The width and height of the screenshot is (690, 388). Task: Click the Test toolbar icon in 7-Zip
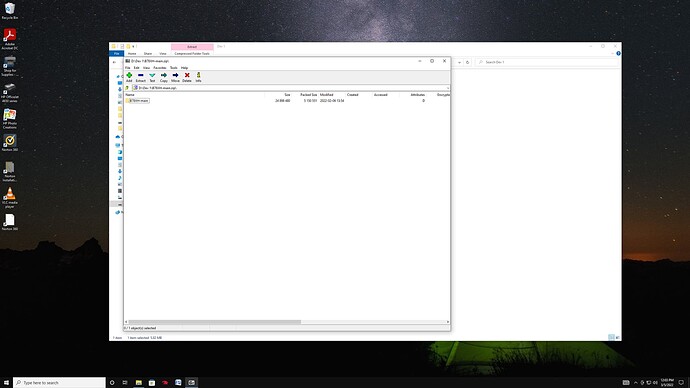click(x=152, y=77)
